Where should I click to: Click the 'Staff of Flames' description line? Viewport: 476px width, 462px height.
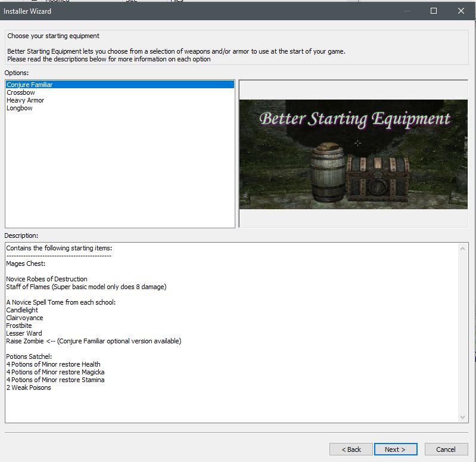(86, 287)
